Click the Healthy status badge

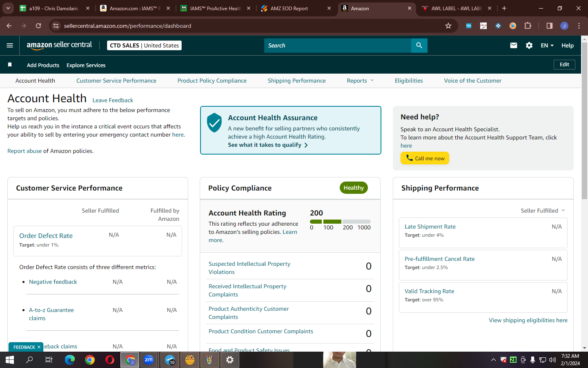click(x=354, y=188)
